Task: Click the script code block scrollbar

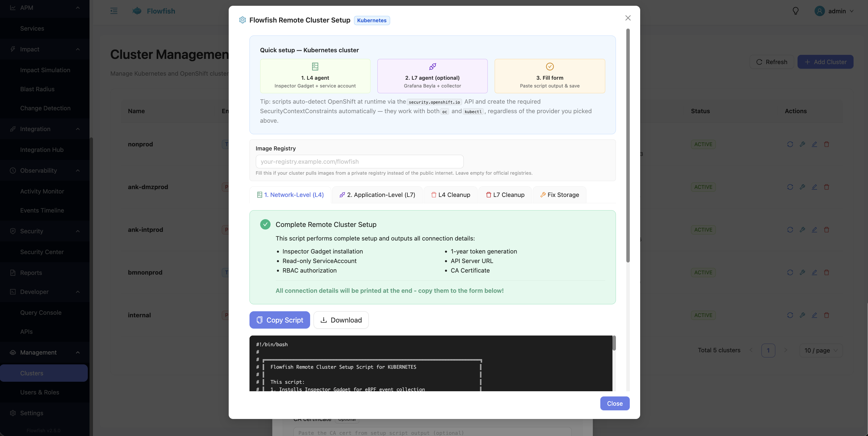Action: click(x=614, y=343)
